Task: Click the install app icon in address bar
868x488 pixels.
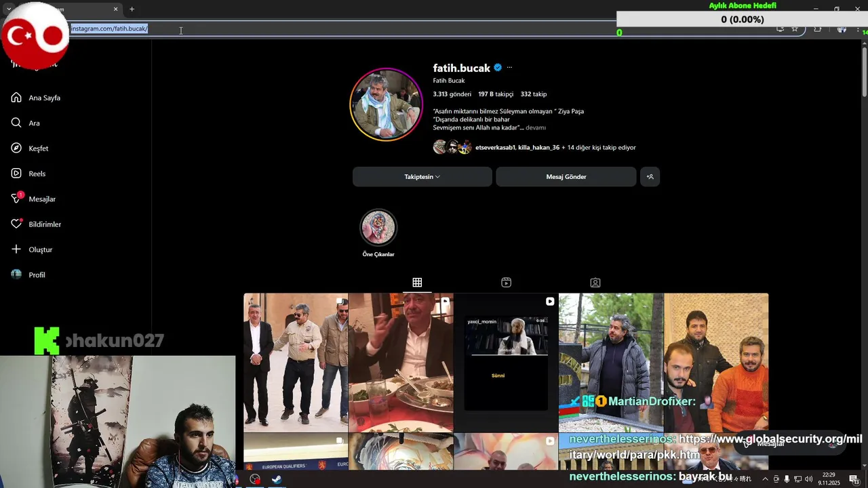Action: [x=780, y=29]
